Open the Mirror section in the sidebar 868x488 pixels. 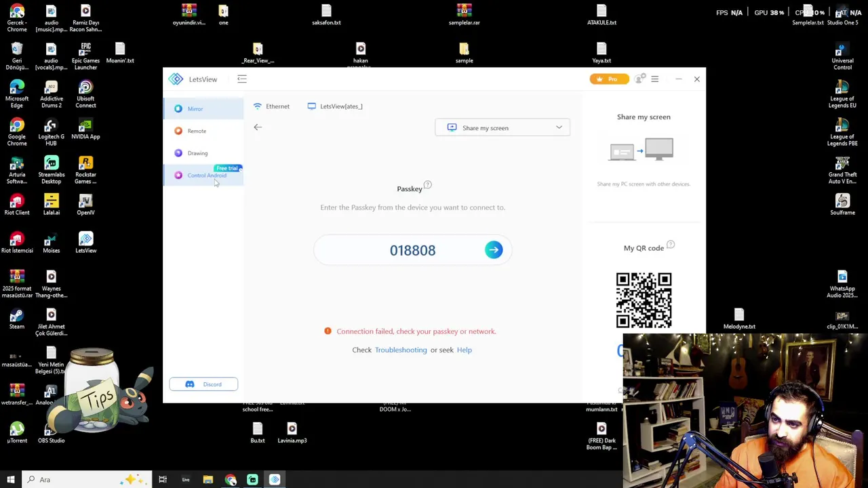(203, 108)
